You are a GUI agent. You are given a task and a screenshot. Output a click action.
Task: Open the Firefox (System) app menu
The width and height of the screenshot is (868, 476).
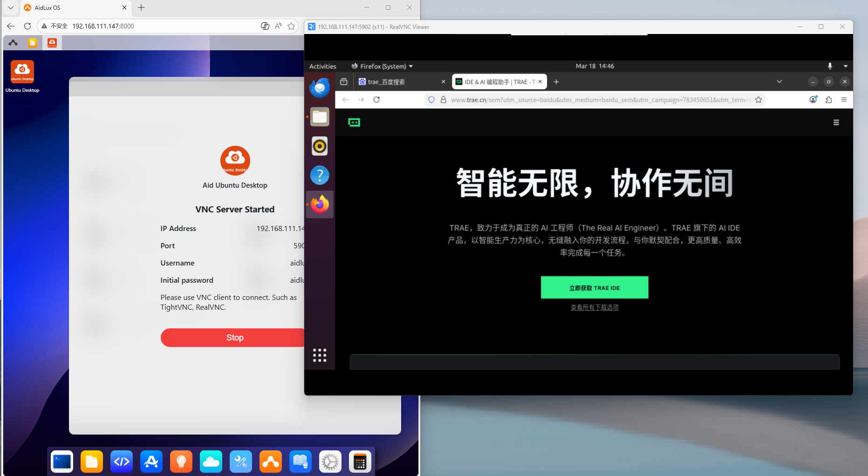click(382, 66)
